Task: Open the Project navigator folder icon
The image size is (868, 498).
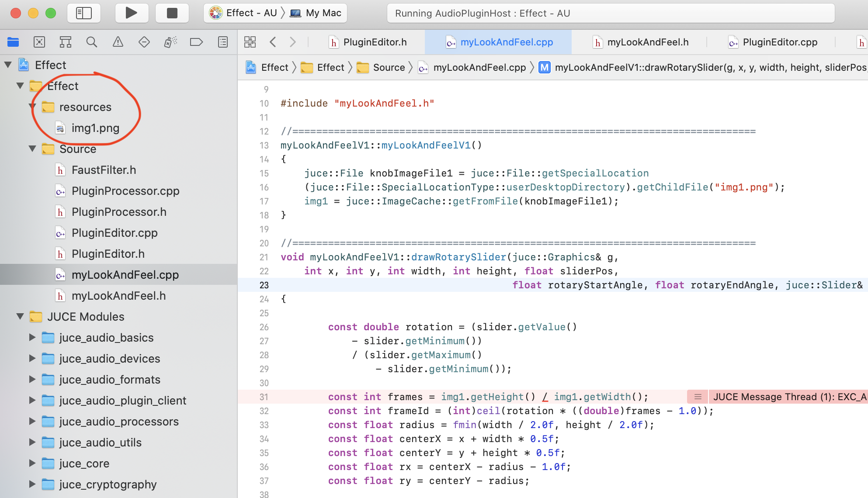Action: pos(13,42)
